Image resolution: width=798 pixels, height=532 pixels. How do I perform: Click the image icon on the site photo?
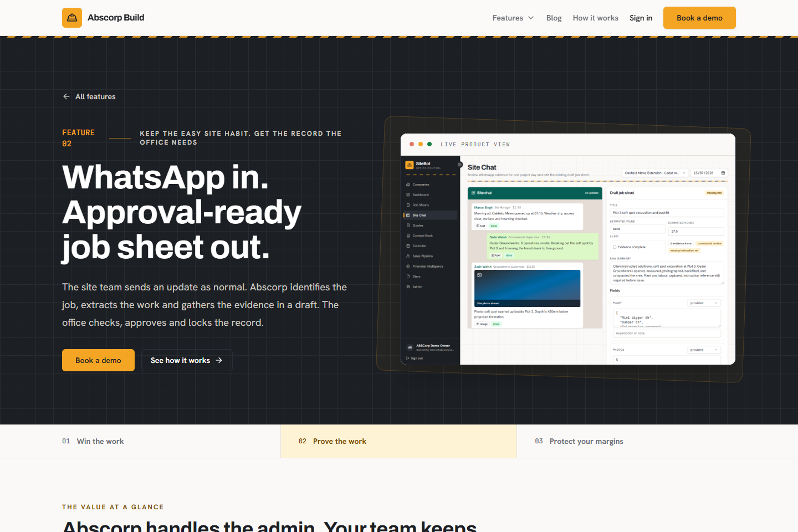click(479, 275)
